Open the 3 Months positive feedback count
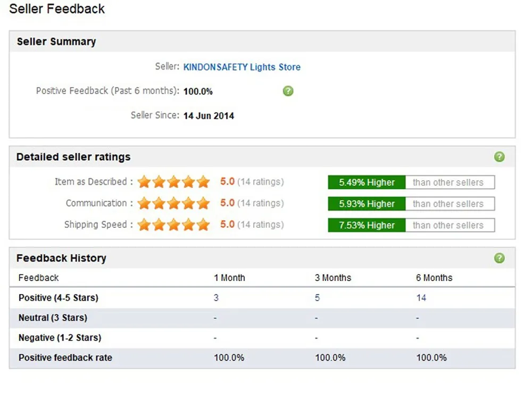 [317, 298]
